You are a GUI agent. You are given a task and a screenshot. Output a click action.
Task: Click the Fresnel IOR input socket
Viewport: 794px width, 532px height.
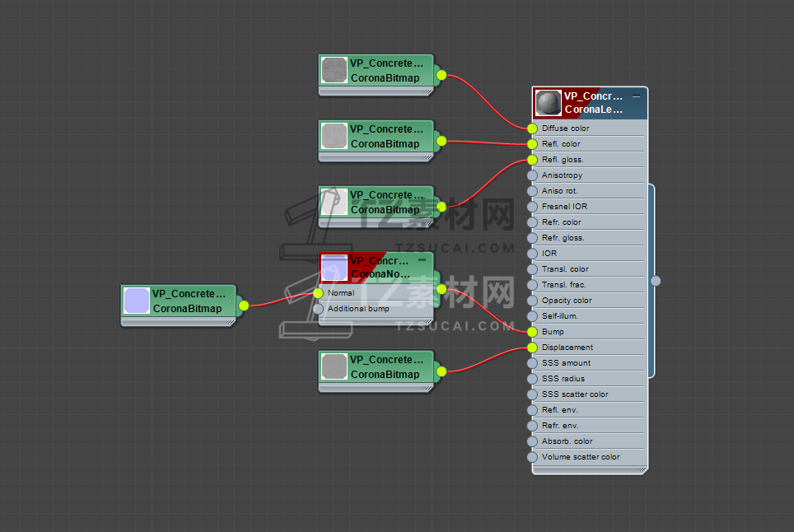[532, 207]
